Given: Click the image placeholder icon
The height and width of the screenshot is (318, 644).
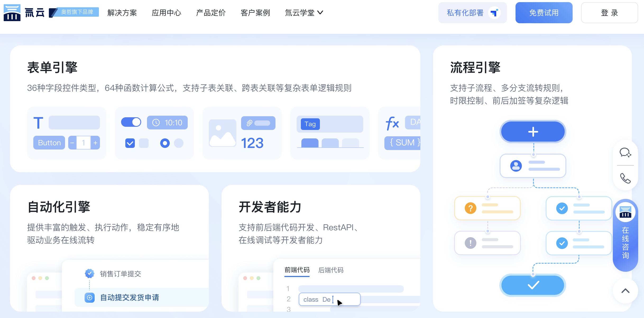Looking at the screenshot, I should pos(222,133).
